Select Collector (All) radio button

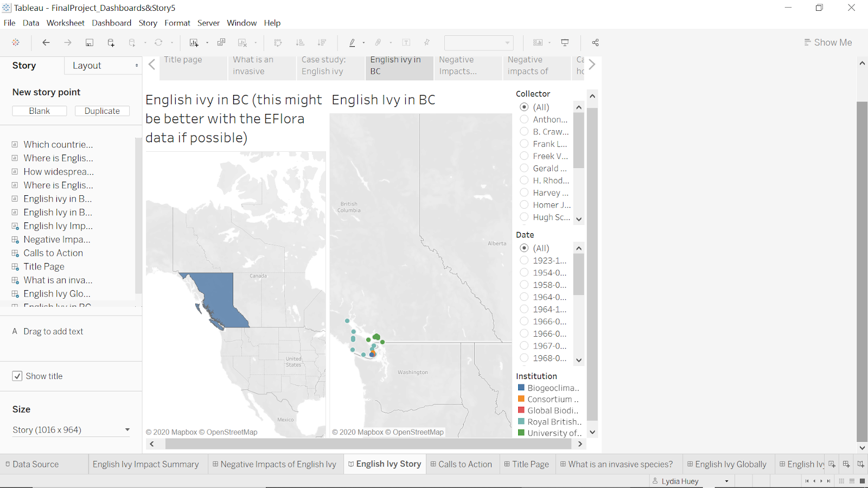tap(524, 107)
